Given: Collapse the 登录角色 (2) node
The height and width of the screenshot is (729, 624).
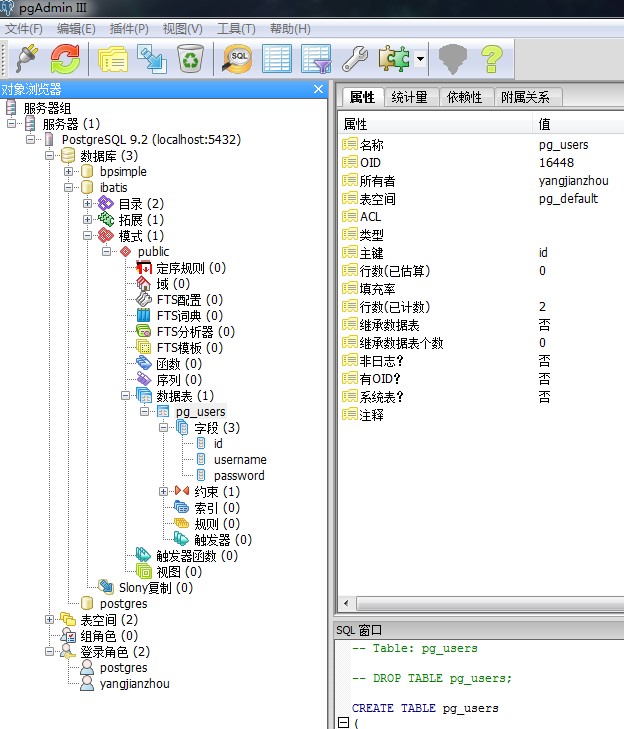Looking at the screenshot, I should pos(50,651).
